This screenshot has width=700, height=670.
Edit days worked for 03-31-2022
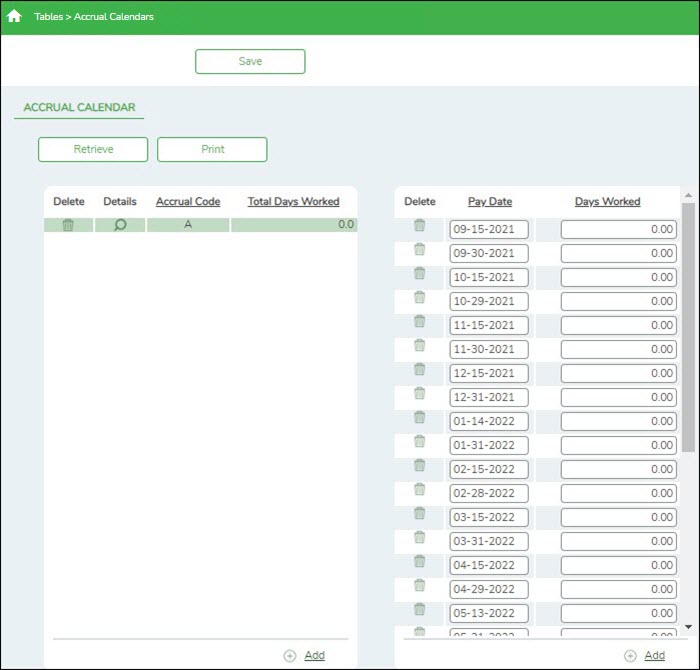pos(619,541)
